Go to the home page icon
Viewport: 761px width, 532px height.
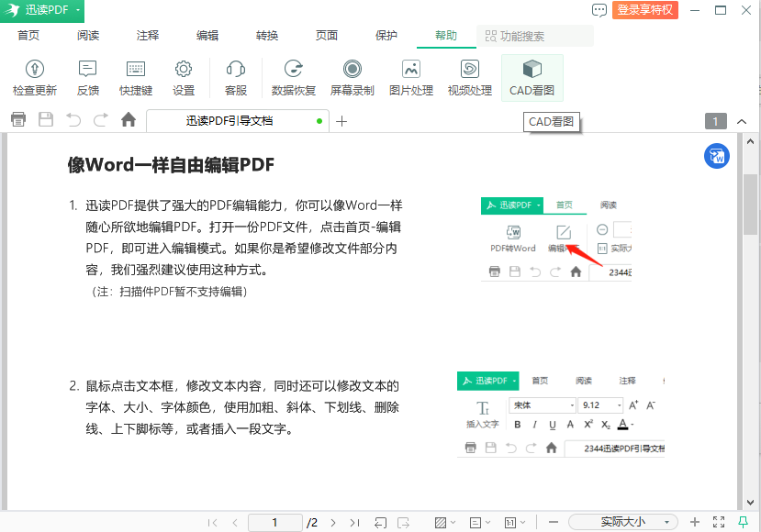(x=129, y=119)
